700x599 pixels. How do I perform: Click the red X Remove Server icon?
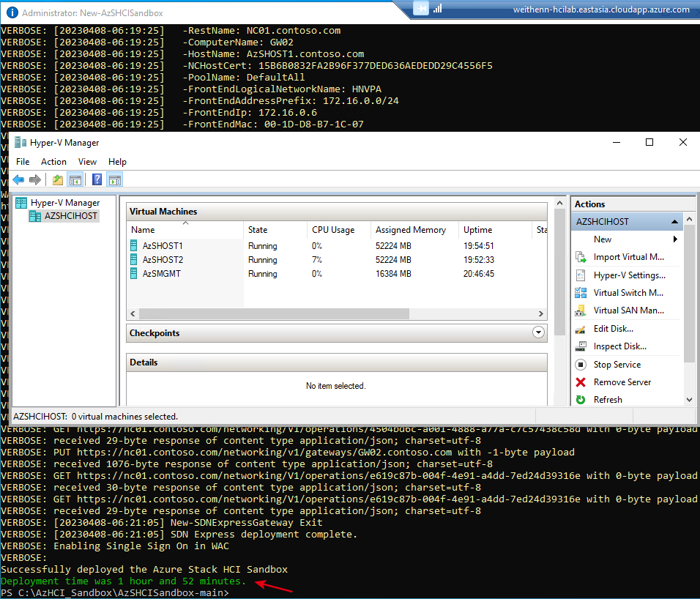coord(581,382)
